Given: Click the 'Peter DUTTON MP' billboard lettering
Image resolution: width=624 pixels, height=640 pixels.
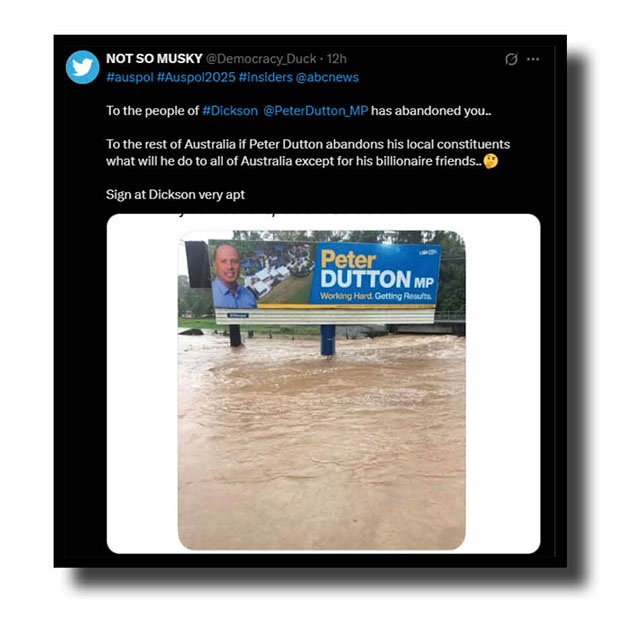Looking at the screenshot, I should point(376,270).
